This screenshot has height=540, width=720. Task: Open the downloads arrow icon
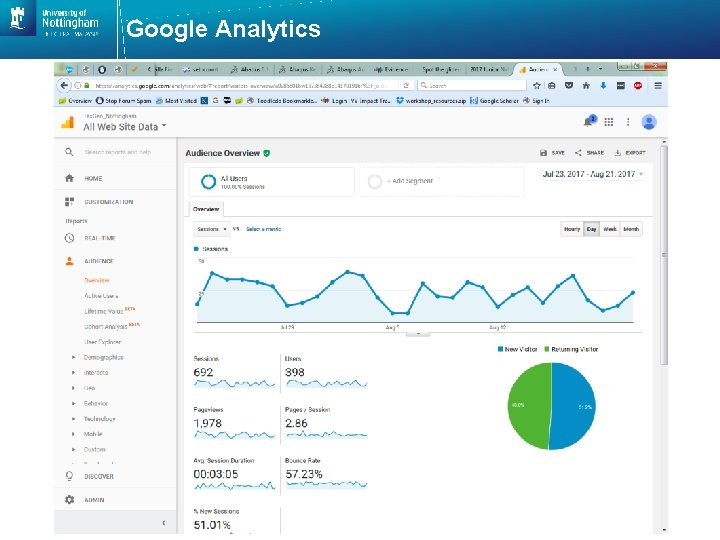[x=603, y=85]
